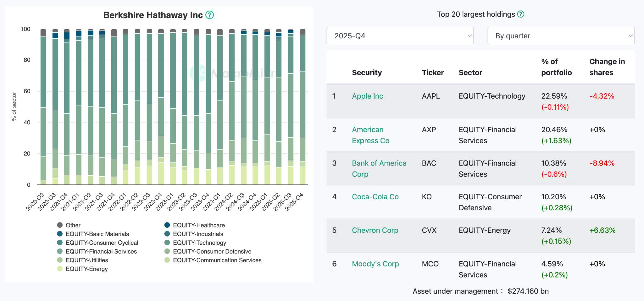Toggle the Other legend series marker
This screenshot has height=301, width=644.
60,225
